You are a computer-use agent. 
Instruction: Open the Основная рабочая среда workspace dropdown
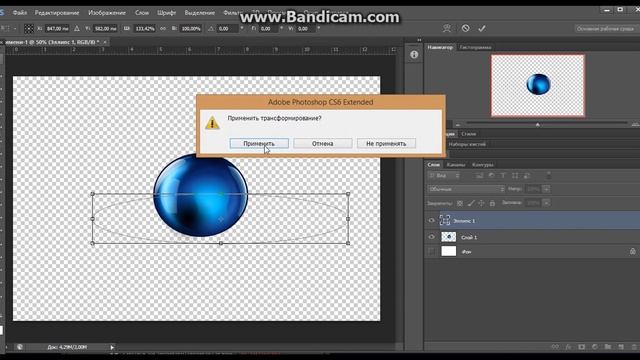click(607, 29)
